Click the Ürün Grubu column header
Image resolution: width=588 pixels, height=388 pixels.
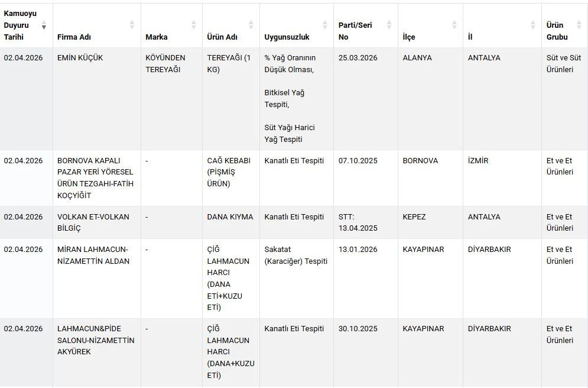(x=557, y=31)
